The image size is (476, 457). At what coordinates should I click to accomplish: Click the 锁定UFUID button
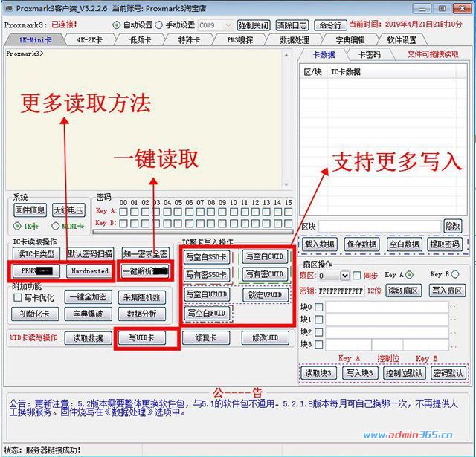click(266, 295)
